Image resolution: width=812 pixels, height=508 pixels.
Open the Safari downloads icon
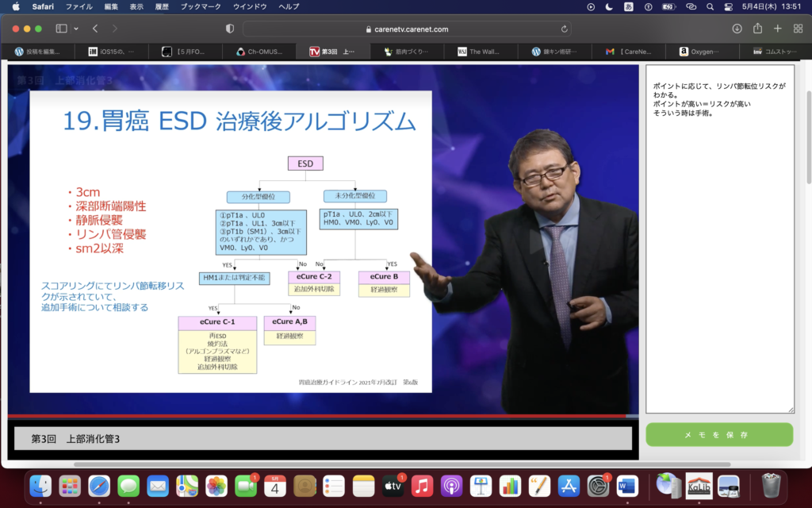coord(737,29)
